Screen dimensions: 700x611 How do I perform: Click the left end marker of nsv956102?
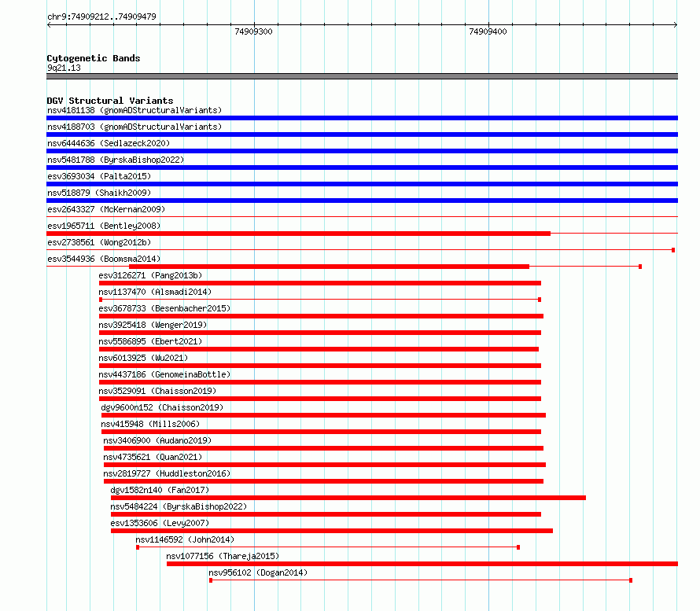211,580
